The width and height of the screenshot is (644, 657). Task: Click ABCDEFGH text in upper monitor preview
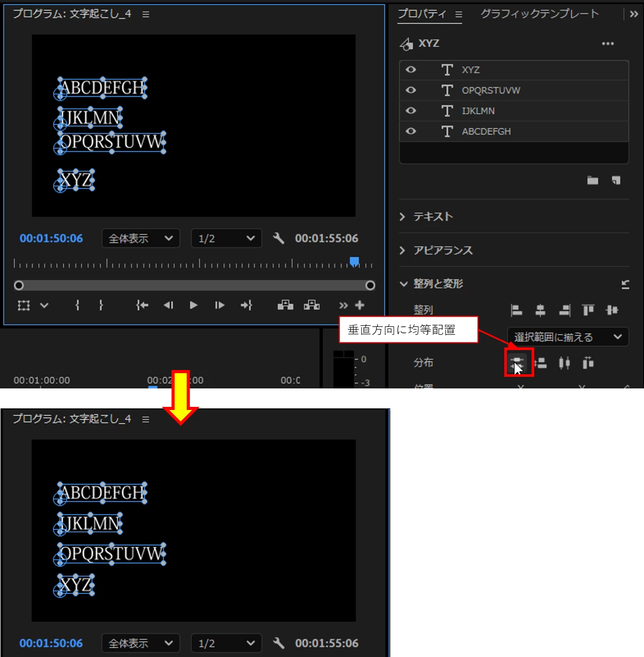coord(102,88)
